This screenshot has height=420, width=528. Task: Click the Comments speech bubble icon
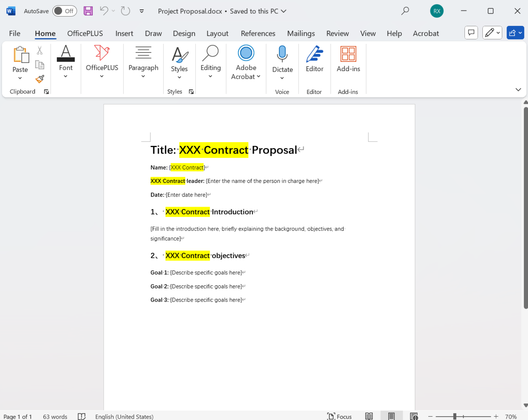pos(471,33)
